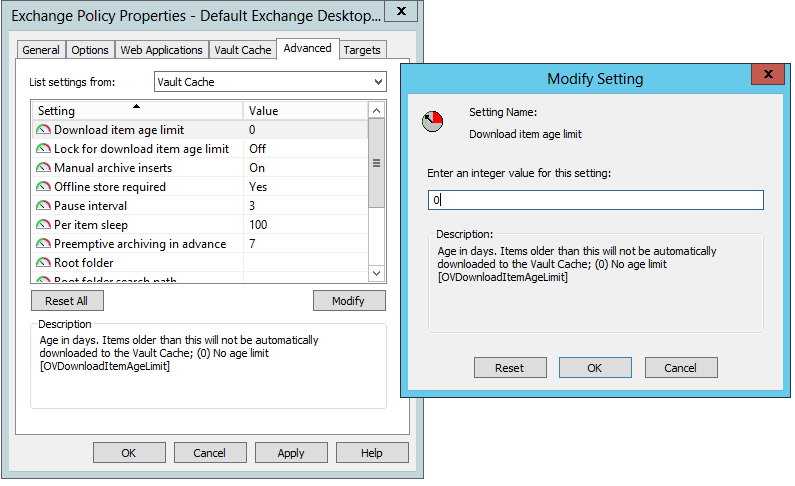Click the gauge icon beside Pause interval
The width and height of the screenshot is (795, 486).
click(43, 206)
